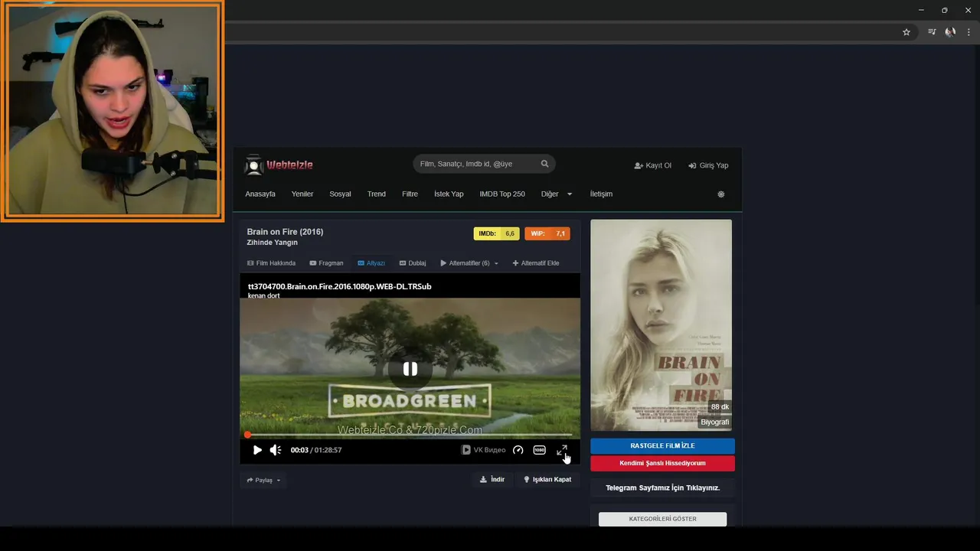Viewport: 980px width, 551px height.
Task: Click the video filename title text
Action: [339, 286]
